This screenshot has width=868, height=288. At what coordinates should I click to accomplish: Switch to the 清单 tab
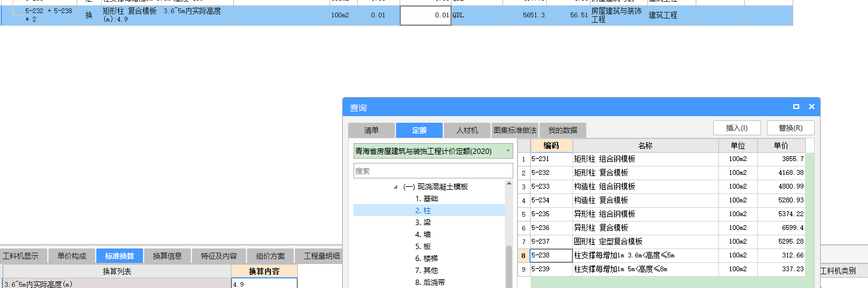(x=371, y=130)
